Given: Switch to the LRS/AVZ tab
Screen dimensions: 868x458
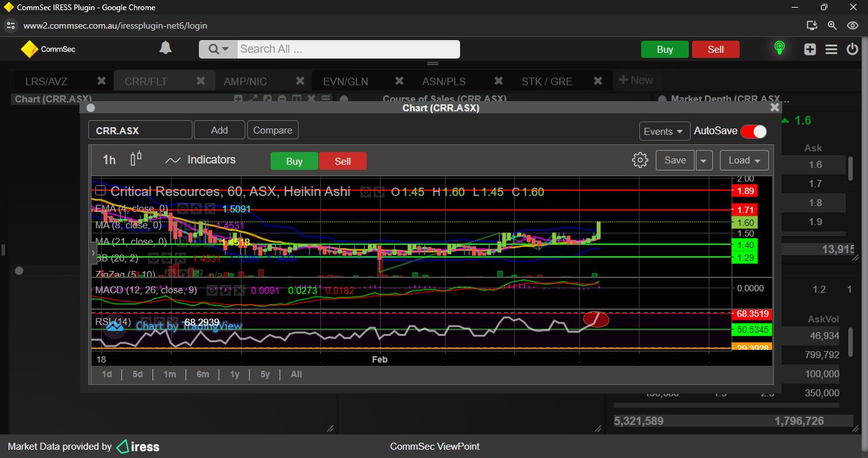Looking at the screenshot, I should click(x=46, y=81).
